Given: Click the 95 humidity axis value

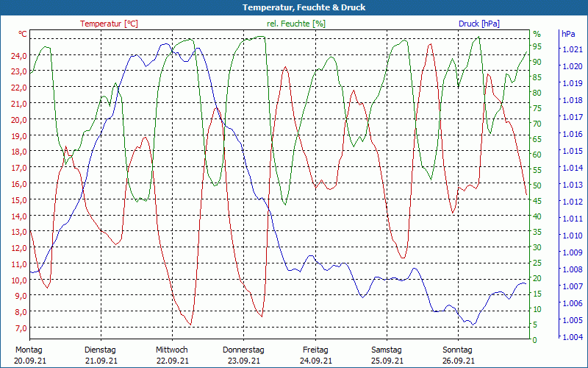Looking at the screenshot, I should point(537,46).
